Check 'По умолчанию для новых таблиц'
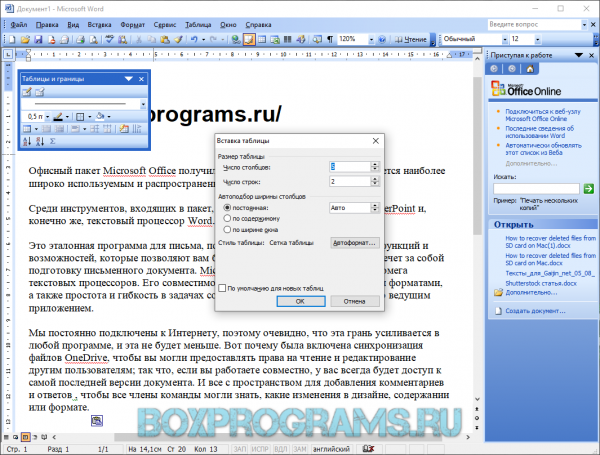600x455 pixels. 222,288
